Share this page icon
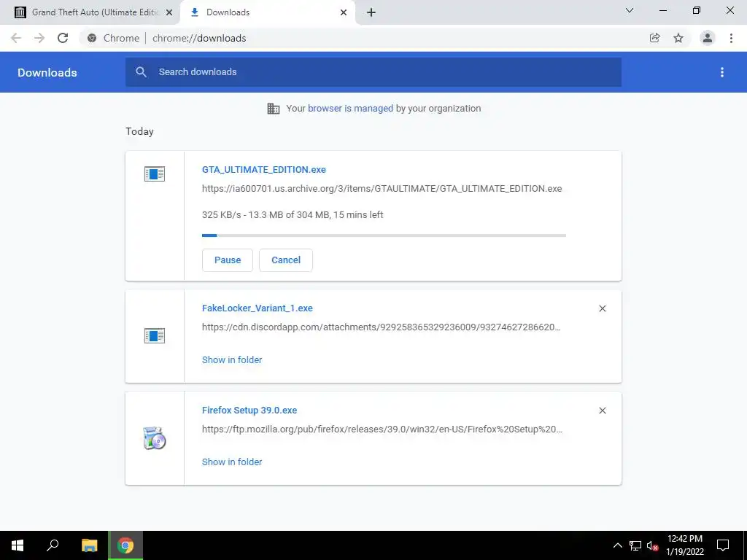 (x=654, y=38)
